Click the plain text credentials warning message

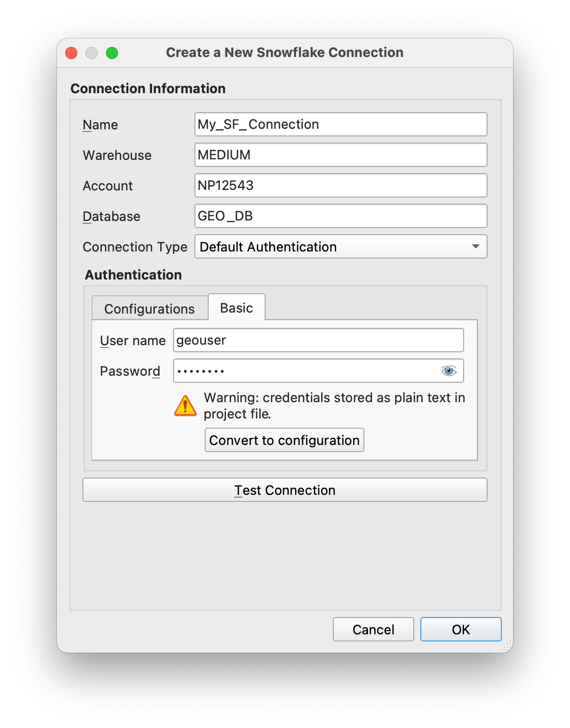(334, 406)
